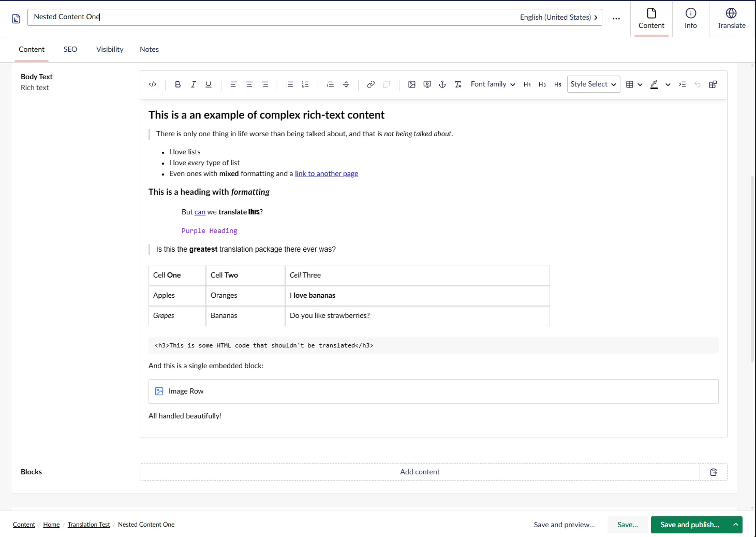The image size is (756, 537).
Task: Open the Style Select dropdown
Action: [x=594, y=84]
